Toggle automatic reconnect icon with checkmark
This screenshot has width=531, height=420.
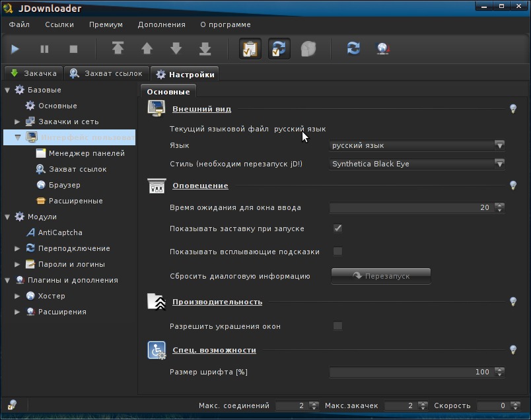(x=279, y=49)
